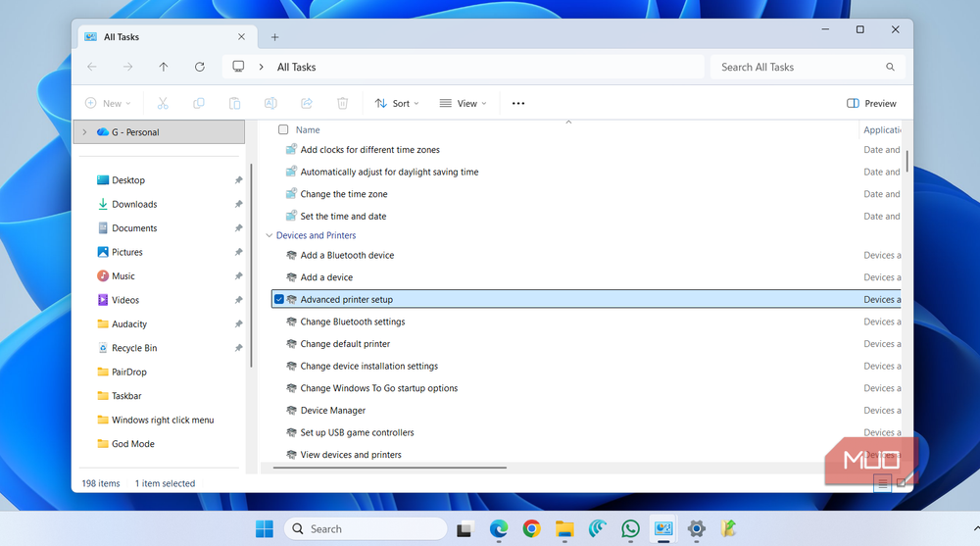Open the Sort dropdown menu
The image size is (980, 546).
(397, 103)
